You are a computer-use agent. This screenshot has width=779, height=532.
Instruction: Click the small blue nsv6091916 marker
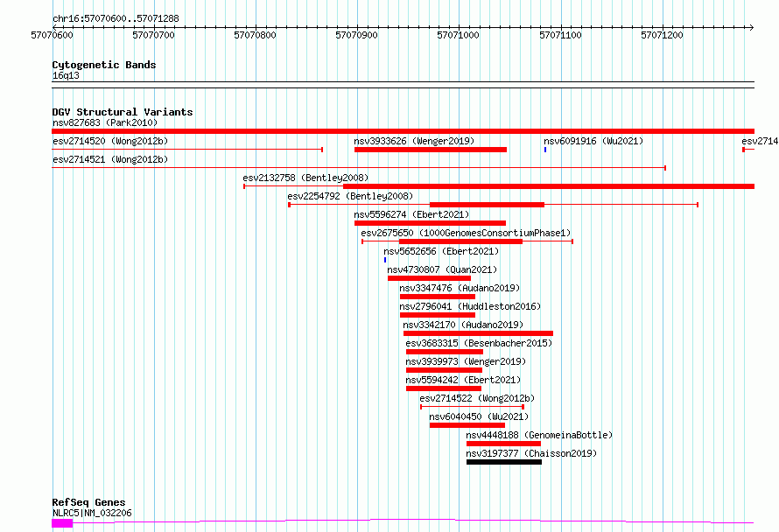coord(545,150)
